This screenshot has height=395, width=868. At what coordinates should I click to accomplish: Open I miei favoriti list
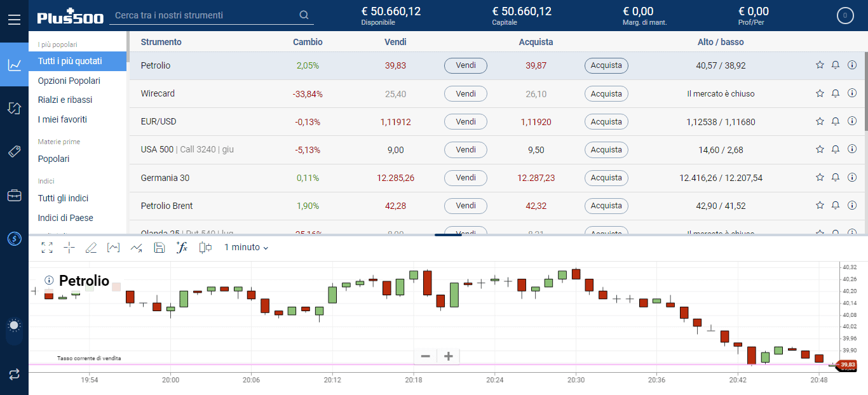[62, 119]
